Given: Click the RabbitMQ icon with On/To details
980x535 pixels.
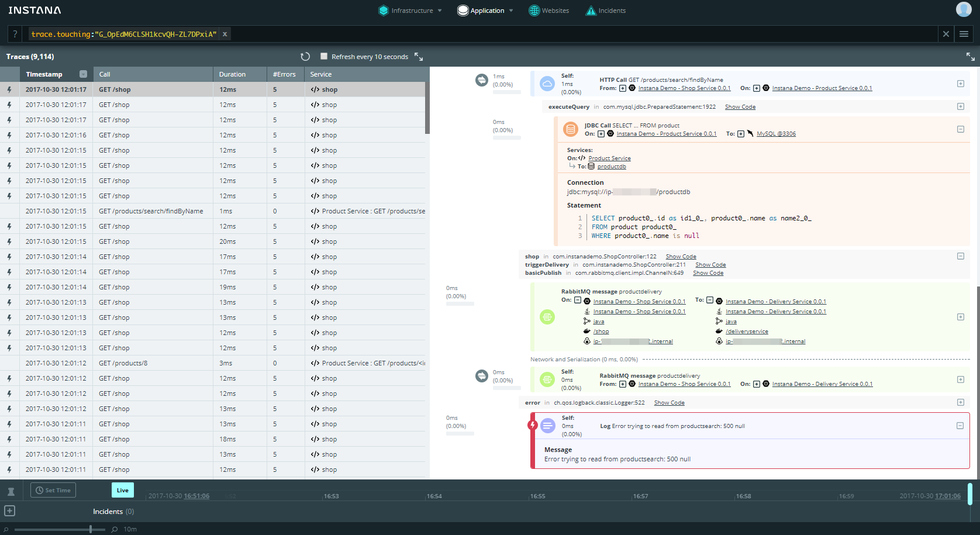Looking at the screenshot, I should (x=547, y=317).
